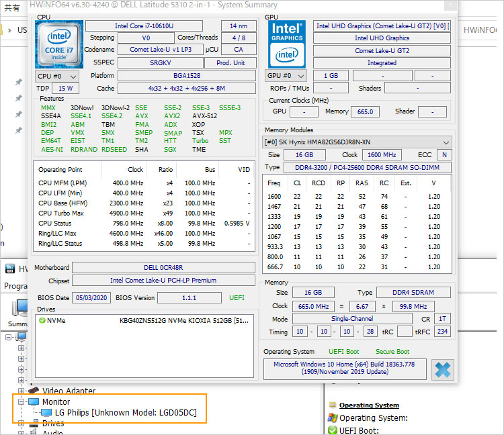Select the CPU Turbo Max operating point row
The height and width of the screenshot is (435, 504).
144,213
